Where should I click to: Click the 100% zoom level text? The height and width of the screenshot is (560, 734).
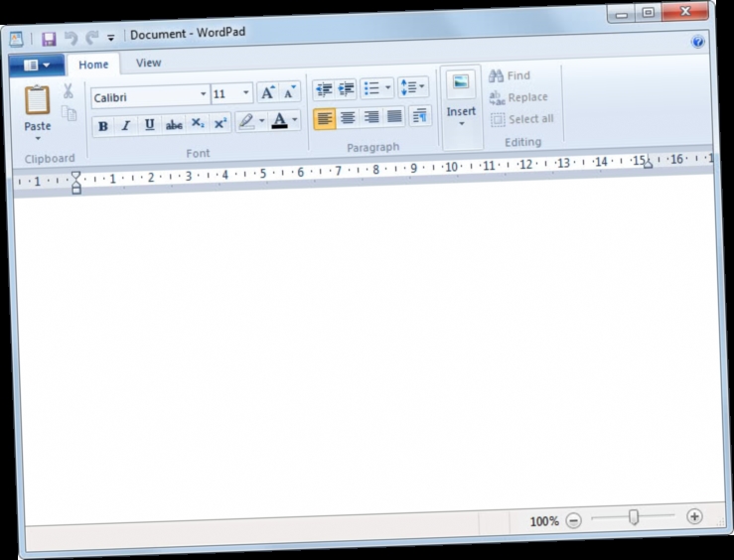pos(544,521)
